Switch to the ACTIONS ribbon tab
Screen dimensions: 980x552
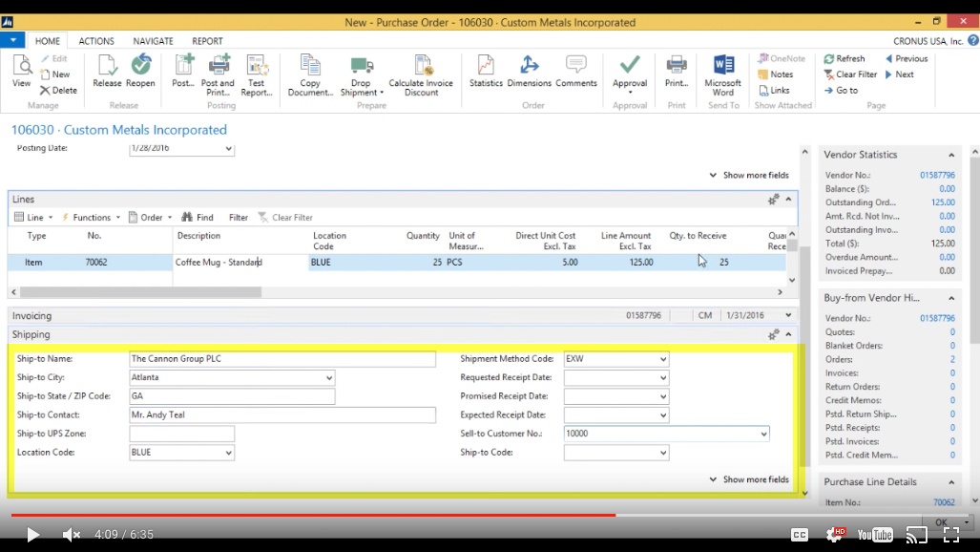click(x=96, y=41)
